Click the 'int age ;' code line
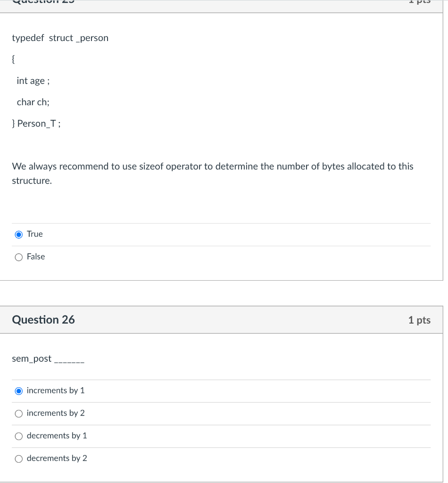The image size is (448, 483). tap(33, 81)
